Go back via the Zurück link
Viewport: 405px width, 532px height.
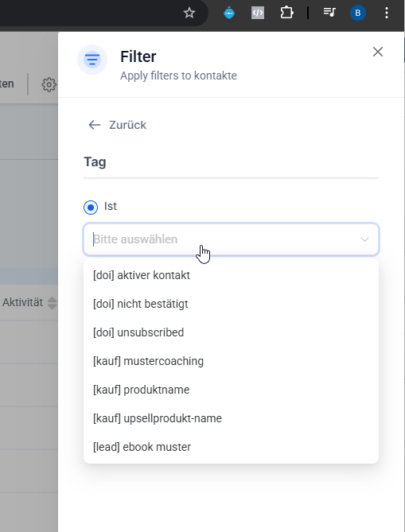tap(117, 125)
